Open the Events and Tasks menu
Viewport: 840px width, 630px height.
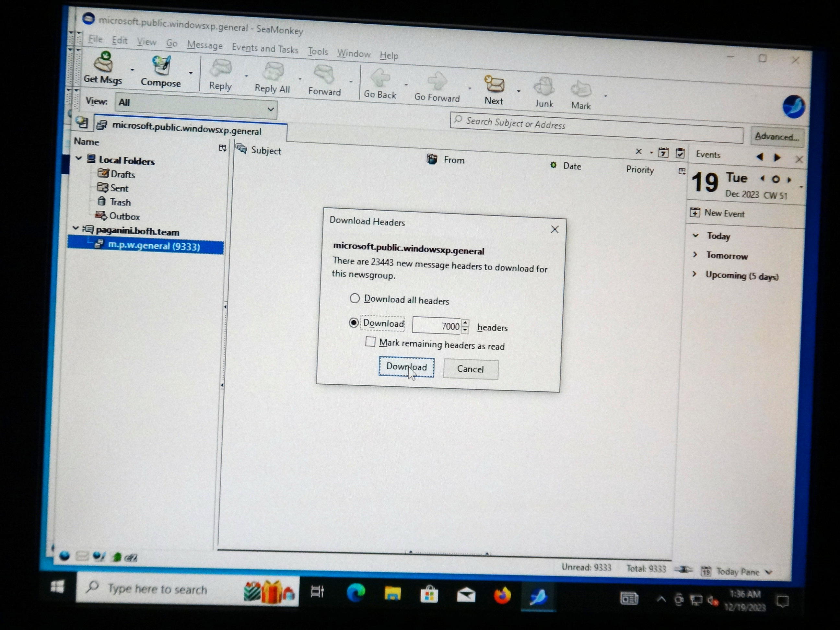(265, 49)
